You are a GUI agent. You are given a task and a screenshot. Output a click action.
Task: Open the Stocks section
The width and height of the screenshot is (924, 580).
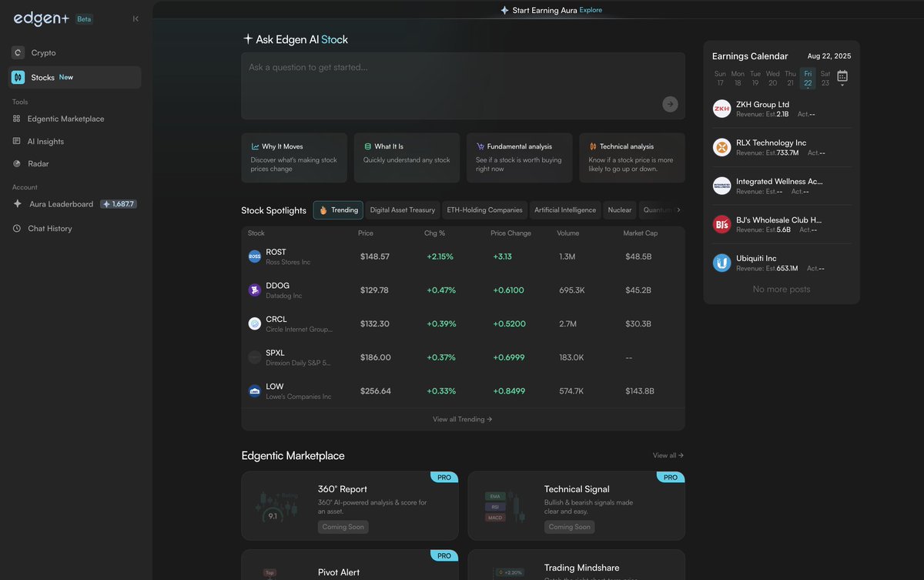(75, 77)
